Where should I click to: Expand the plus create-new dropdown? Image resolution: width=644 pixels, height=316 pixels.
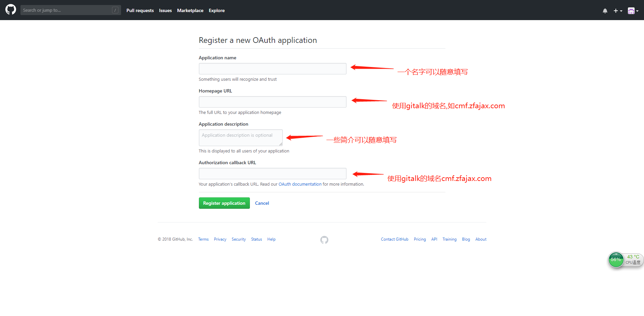618,11
